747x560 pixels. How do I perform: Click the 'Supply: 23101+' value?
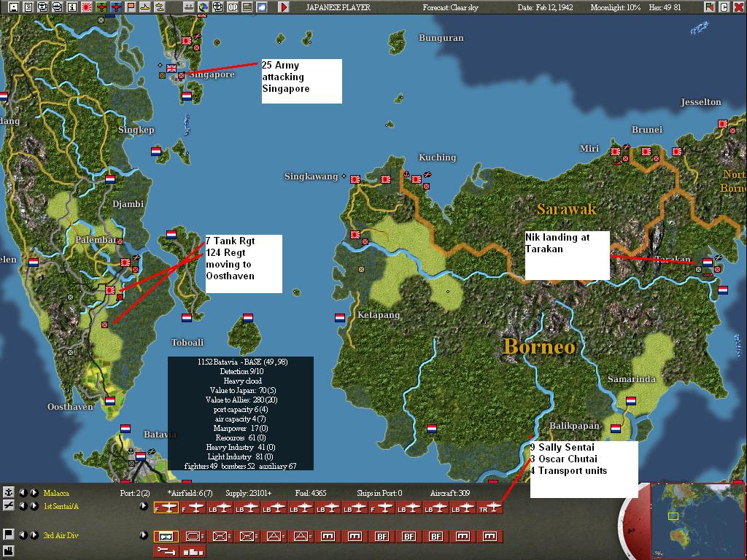pyautogui.click(x=248, y=493)
